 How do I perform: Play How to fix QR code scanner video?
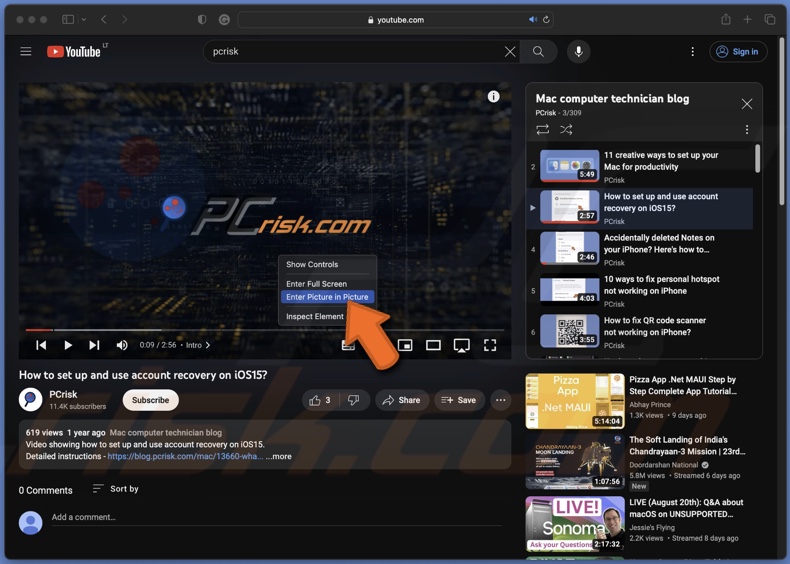click(x=640, y=332)
